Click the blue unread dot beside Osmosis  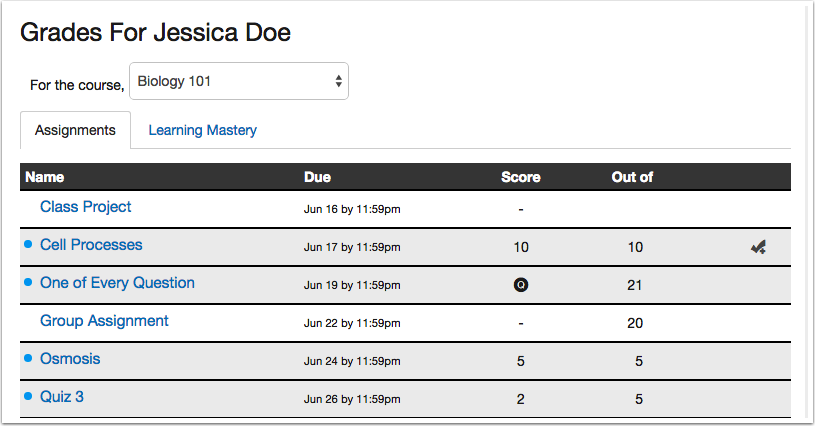28,359
